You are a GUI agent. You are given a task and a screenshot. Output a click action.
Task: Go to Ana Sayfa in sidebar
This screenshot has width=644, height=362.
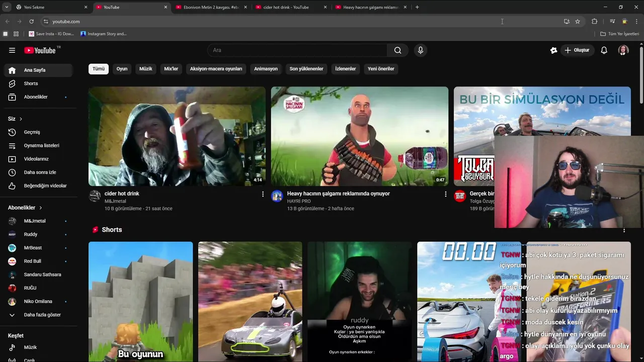[38, 70]
